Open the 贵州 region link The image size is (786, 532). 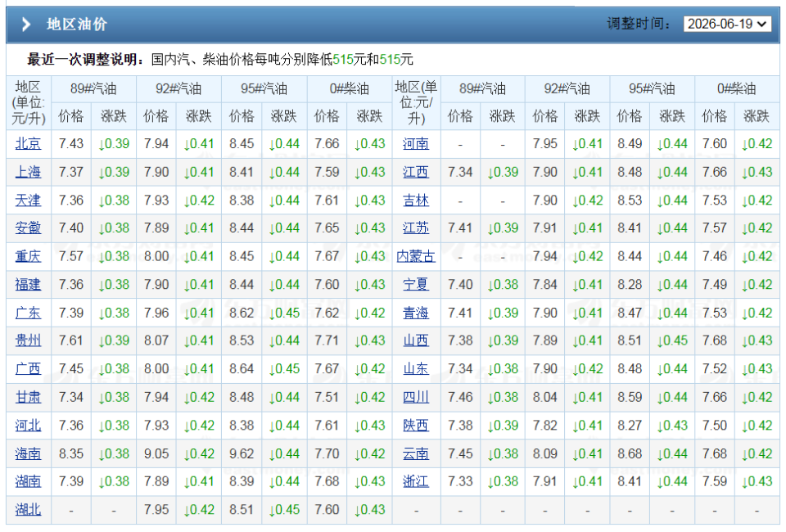tap(28, 340)
